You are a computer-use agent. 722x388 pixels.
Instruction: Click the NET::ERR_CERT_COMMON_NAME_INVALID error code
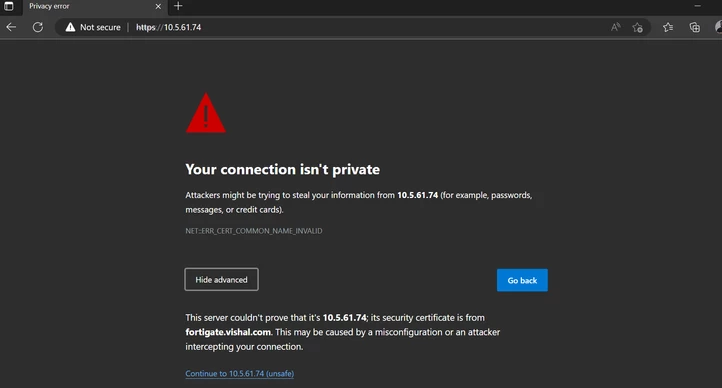pyautogui.click(x=254, y=231)
